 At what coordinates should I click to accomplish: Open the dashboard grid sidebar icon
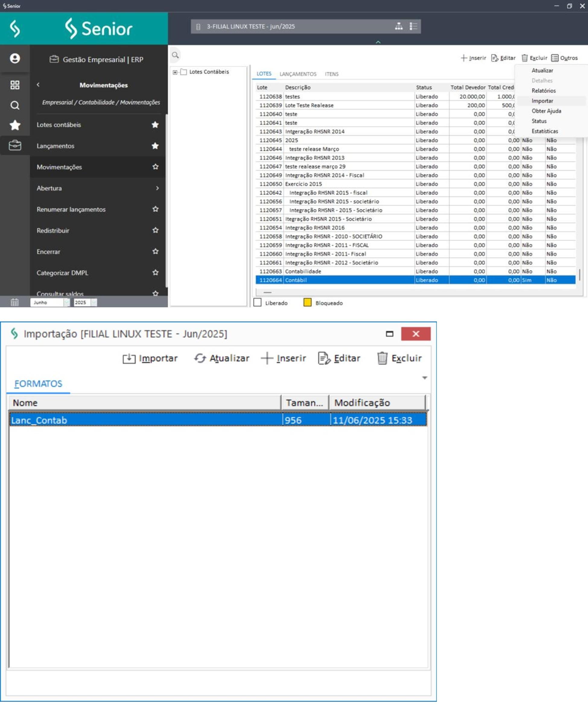tap(15, 85)
